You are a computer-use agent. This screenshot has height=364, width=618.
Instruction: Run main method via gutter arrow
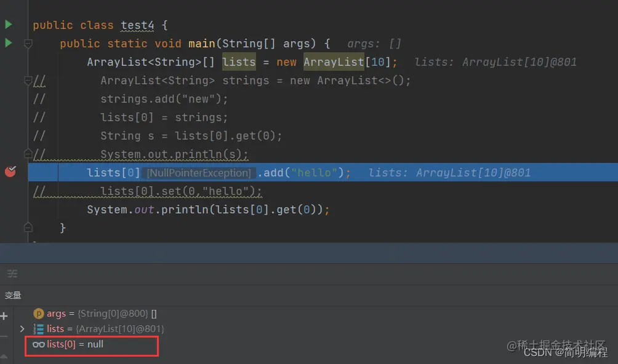click(x=8, y=42)
